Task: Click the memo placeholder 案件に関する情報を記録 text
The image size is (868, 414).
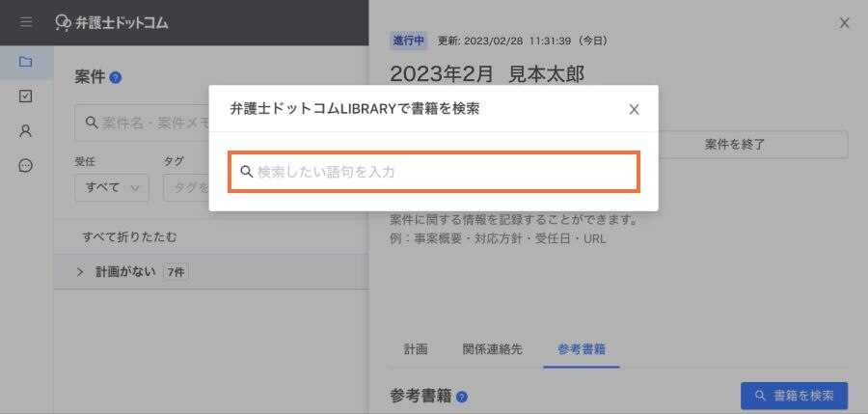Action: pos(514,220)
